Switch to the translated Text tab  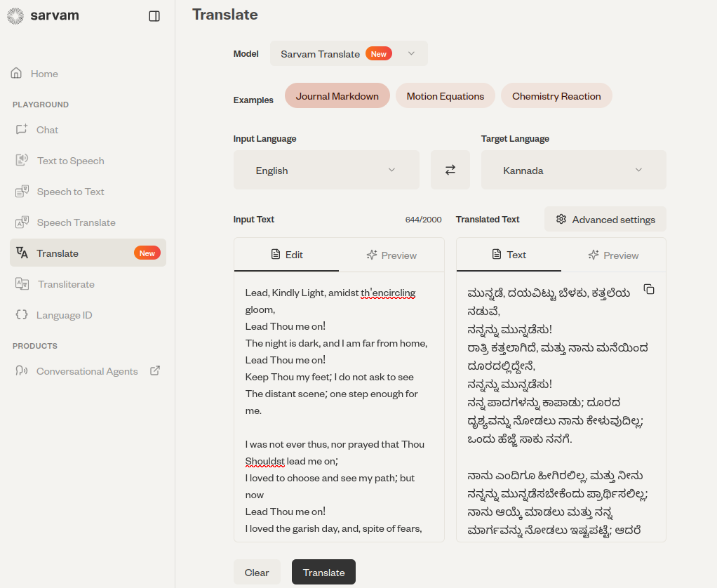coord(509,255)
